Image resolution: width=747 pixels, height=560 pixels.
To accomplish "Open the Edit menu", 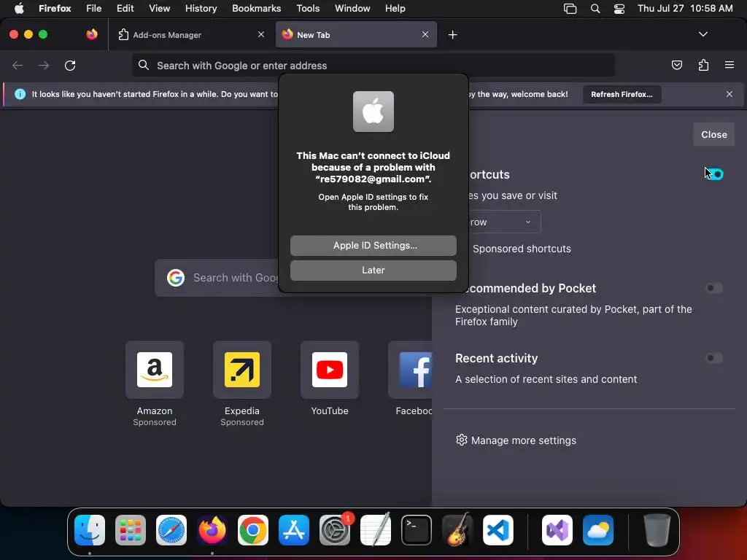I will [x=125, y=8].
